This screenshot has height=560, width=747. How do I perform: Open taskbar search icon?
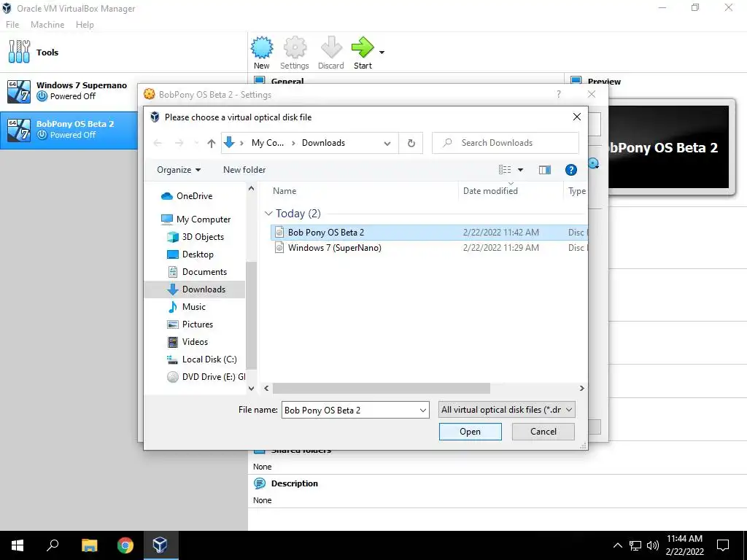tap(53, 545)
